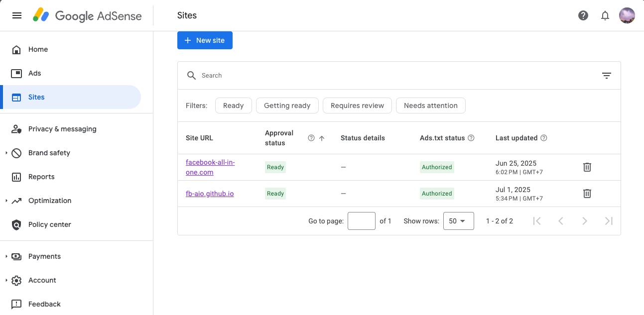
Task: Sort by Approval status arrow
Action: tap(322, 138)
